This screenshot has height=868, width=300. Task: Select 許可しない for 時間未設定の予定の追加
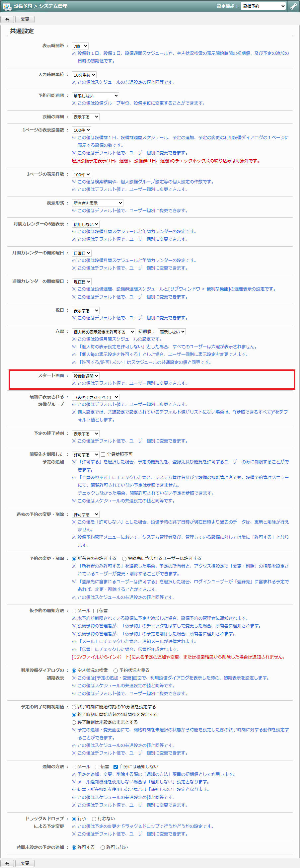tap(103, 847)
